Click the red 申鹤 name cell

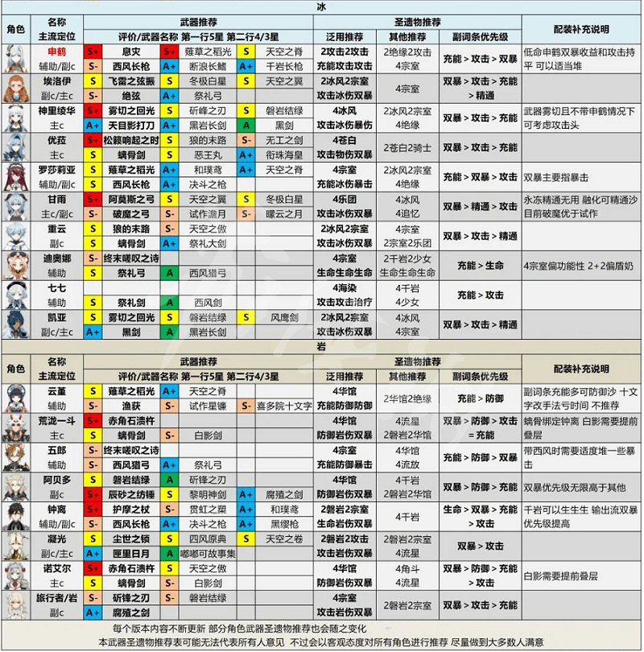point(57,52)
